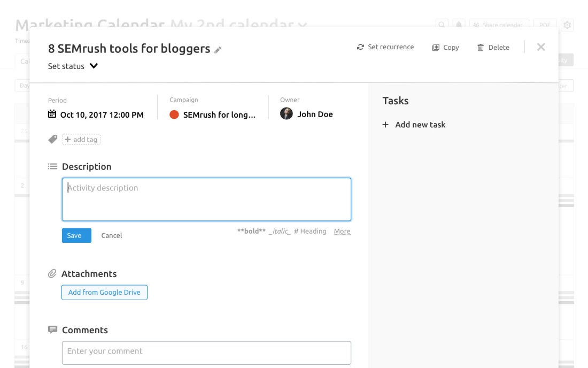The width and height of the screenshot is (588, 368).
Task: Click the recurrence arrows icon
Action: [x=360, y=47]
